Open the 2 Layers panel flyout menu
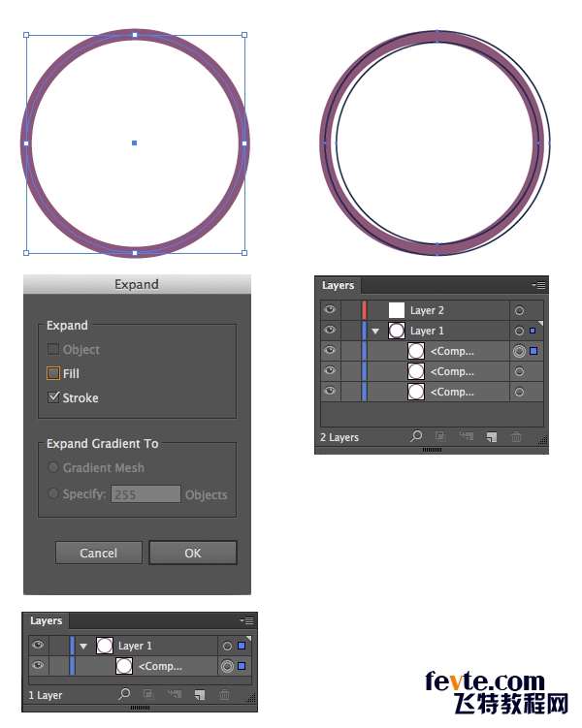 pyautogui.click(x=539, y=286)
